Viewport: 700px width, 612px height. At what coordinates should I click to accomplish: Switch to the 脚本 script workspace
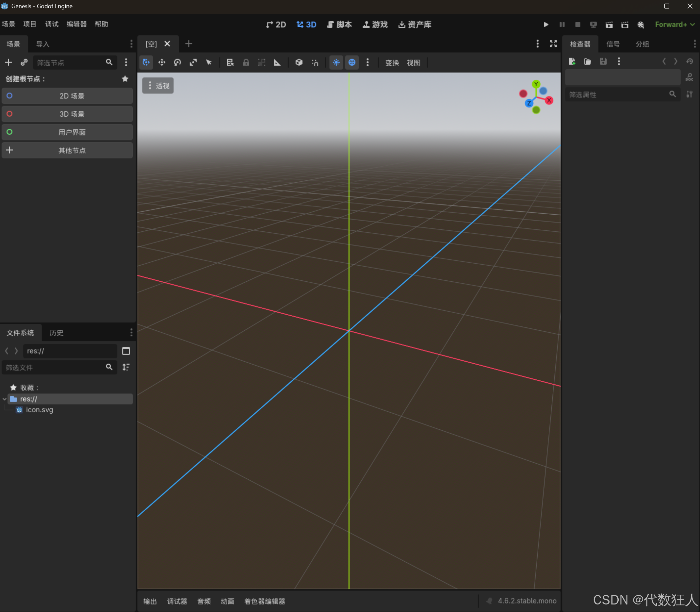point(339,25)
